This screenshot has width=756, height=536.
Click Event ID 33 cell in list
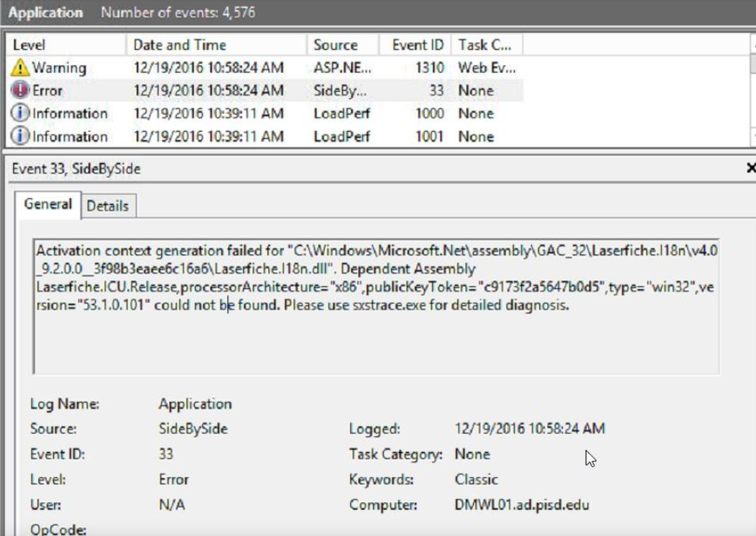click(x=436, y=91)
